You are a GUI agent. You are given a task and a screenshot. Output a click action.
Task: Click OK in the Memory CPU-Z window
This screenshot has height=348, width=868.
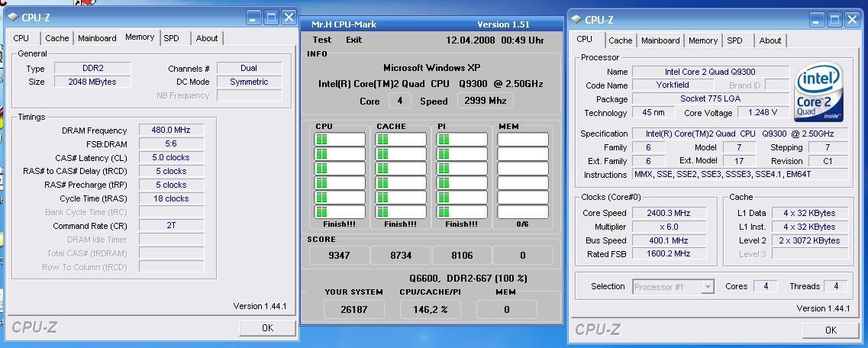(267, 327)
